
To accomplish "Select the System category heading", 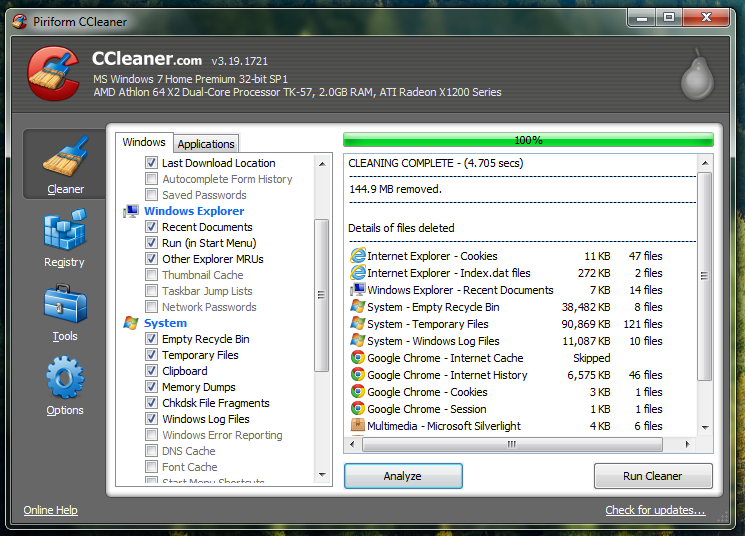I will pos(165,323).
